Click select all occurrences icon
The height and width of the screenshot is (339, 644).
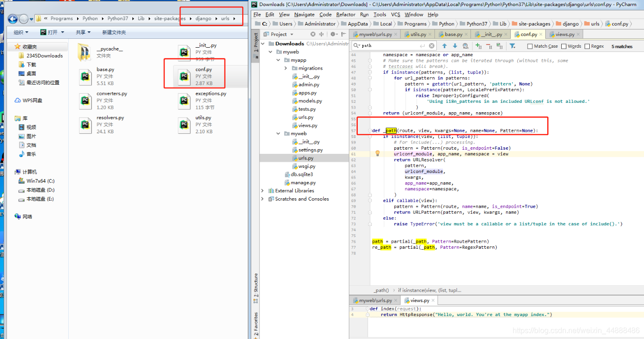pos(499,46)
